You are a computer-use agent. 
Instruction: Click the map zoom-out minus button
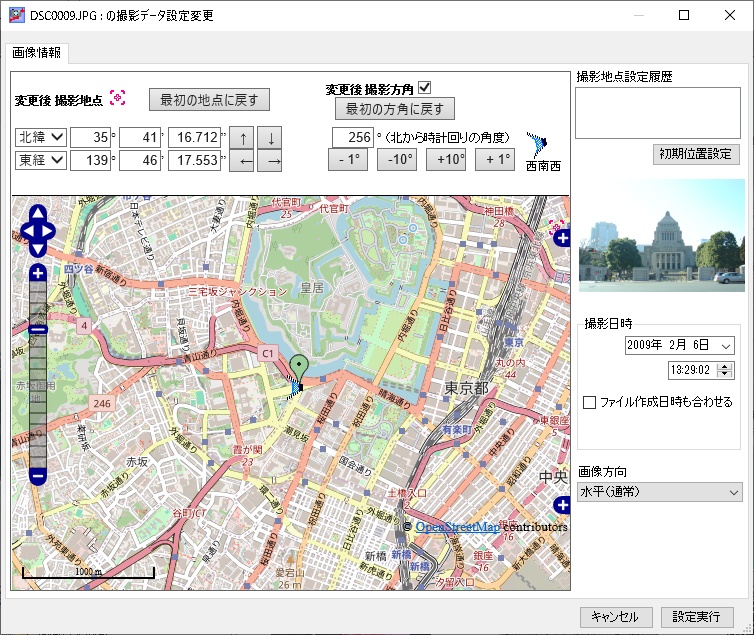pos(38,476)
